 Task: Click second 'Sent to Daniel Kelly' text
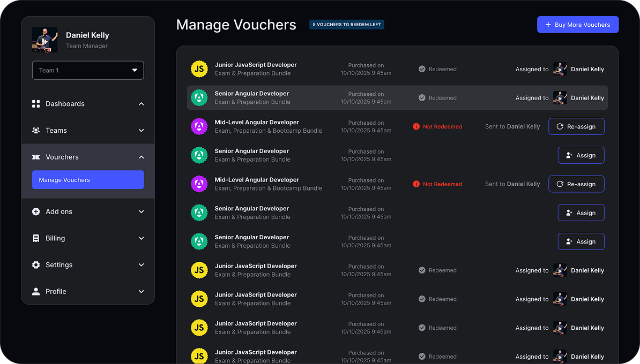[x=512, y=184]
